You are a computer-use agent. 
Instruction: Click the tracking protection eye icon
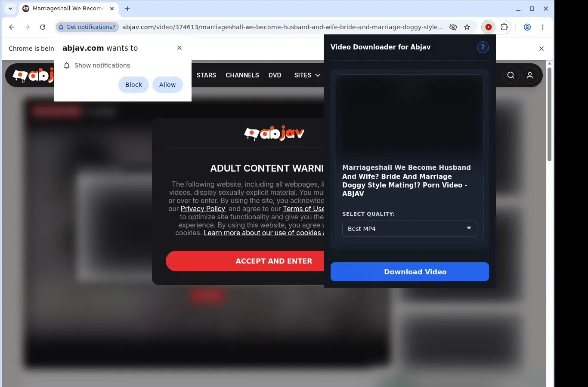tap(453, 27)
